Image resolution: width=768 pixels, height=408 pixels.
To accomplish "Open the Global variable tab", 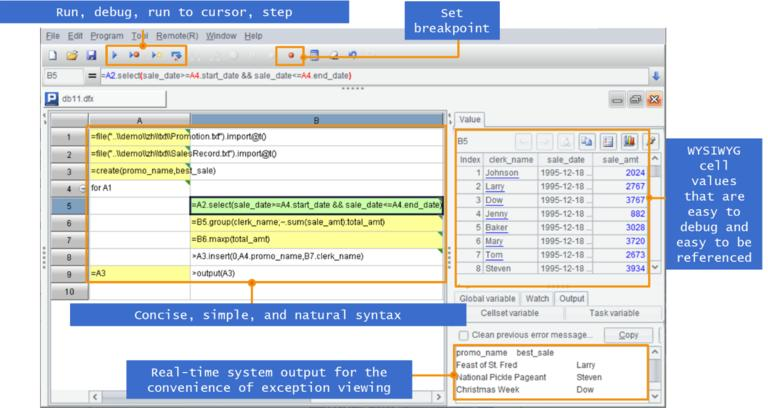I will click(x=489, y=297).
